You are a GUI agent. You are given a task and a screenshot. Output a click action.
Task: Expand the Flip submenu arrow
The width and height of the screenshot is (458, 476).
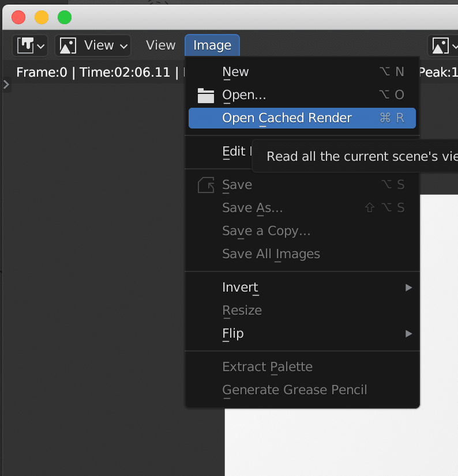pos(408,334)
